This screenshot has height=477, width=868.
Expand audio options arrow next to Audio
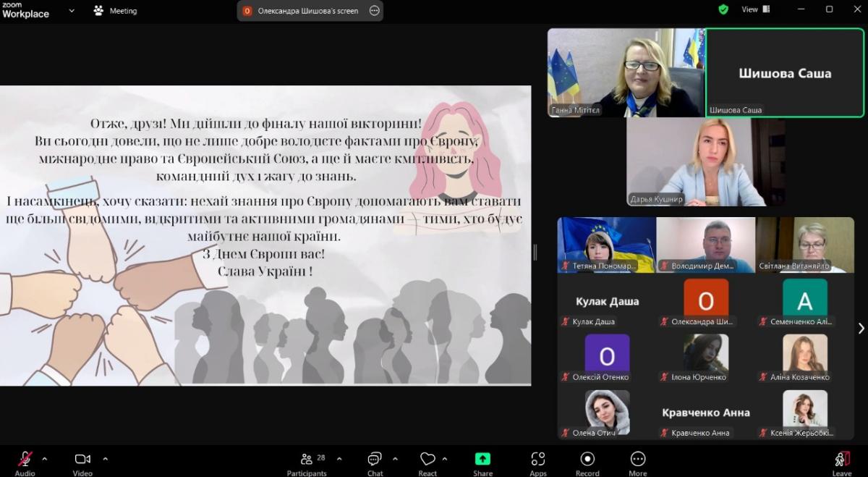pyautogui.click(x=45, y=459)
